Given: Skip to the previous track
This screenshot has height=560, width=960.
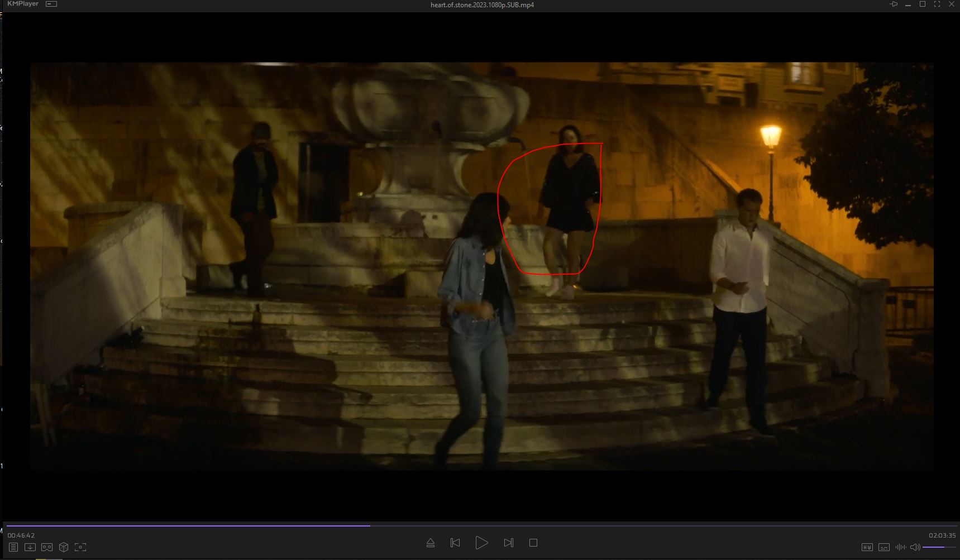Looking at the screenshot, I should click(x=455, y=543).
